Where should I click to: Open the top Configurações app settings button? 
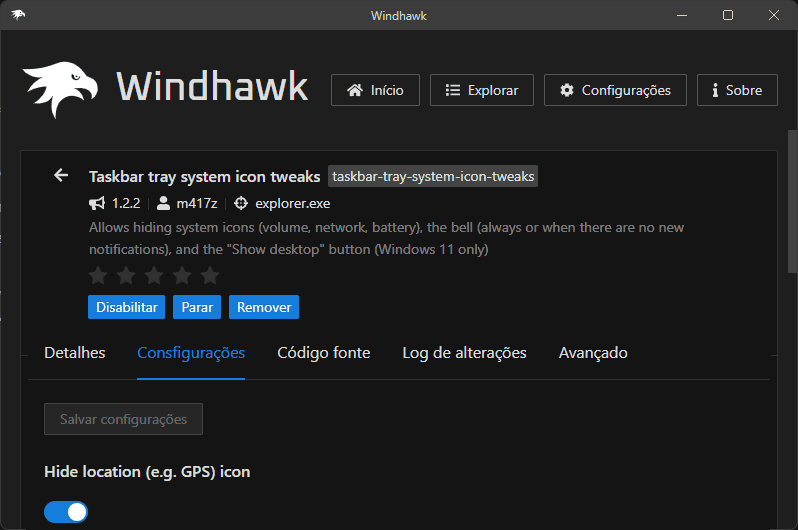tap(615, 90)
